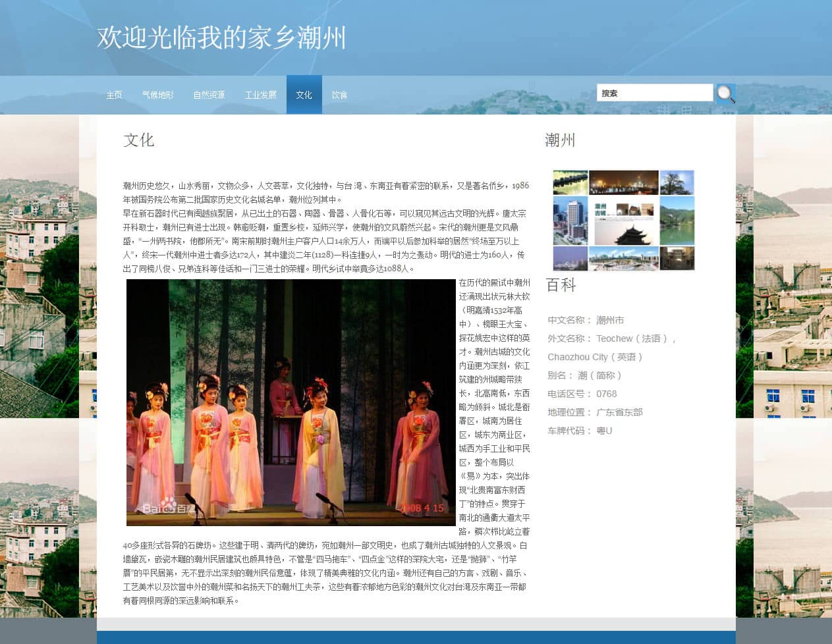This screenshot has height=644, width=832.
Task: Select the 自然资源 navigation item
Action: [209, 95]
